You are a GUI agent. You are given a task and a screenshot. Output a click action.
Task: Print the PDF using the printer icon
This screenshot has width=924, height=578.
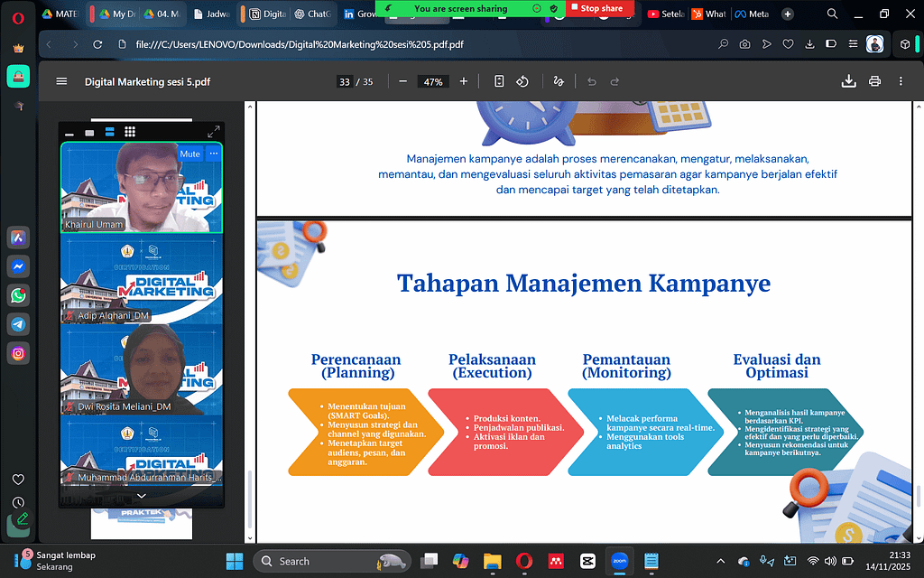pyautogui.click(x=874, y=81)
